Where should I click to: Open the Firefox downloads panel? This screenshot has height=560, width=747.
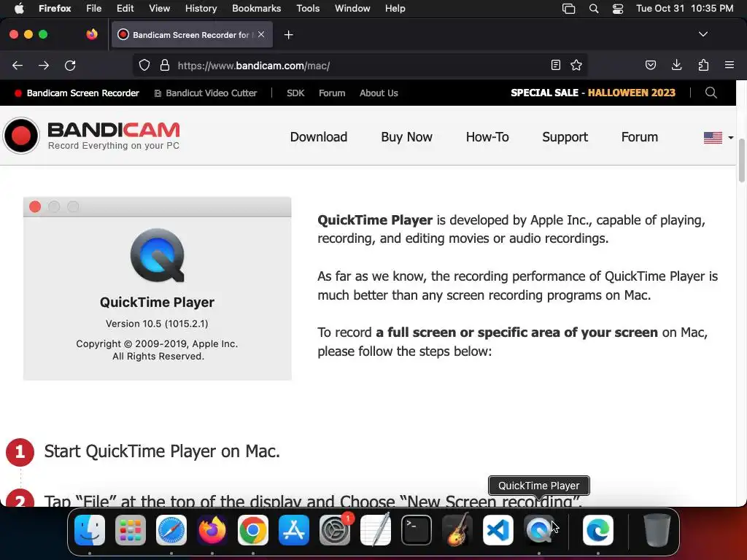pos(676,65)
